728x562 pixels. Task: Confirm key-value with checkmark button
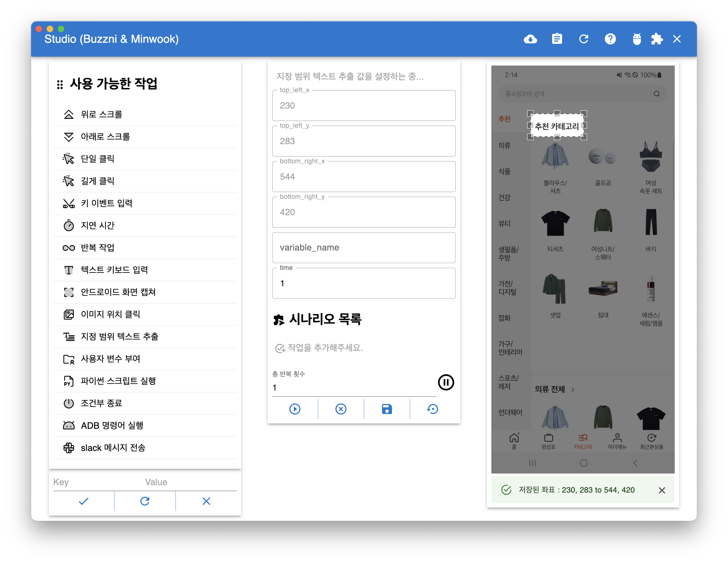click(x=83, y=501)
